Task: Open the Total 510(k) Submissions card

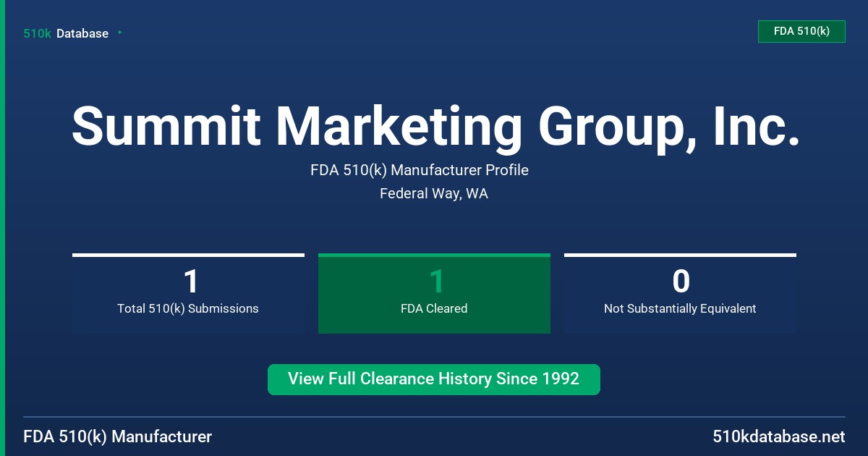Action: click(188, 294)
